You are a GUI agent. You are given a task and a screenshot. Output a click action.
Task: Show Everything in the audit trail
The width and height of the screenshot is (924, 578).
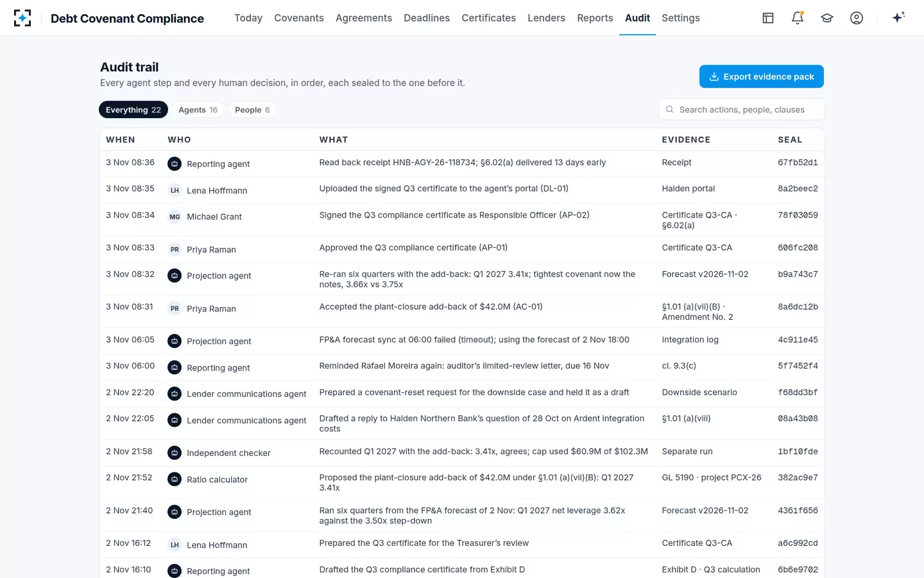133,110
